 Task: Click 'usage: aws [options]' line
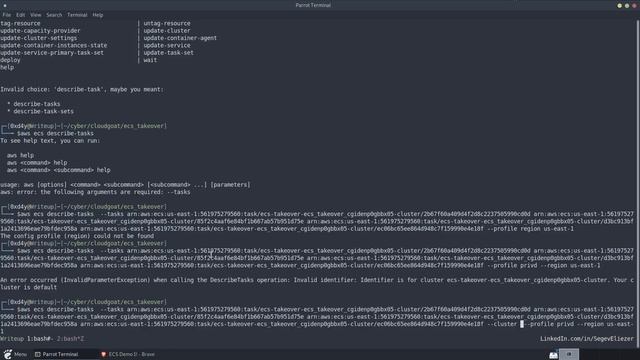[125, 185]
